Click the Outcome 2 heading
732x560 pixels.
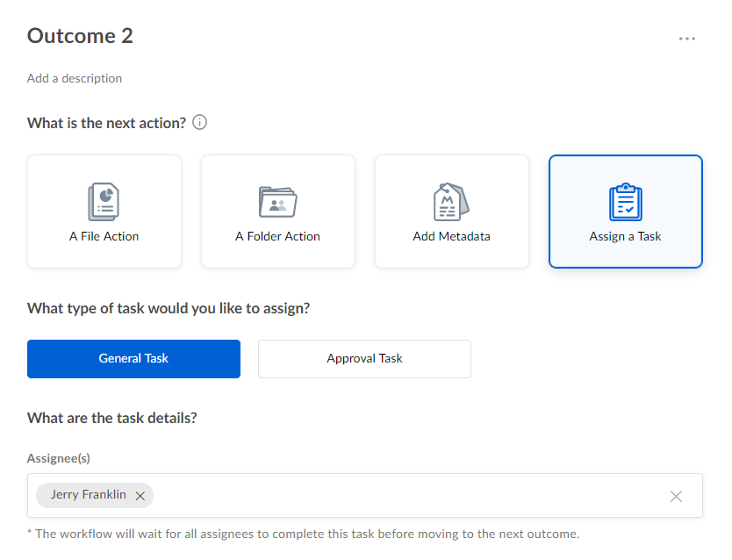80,36
